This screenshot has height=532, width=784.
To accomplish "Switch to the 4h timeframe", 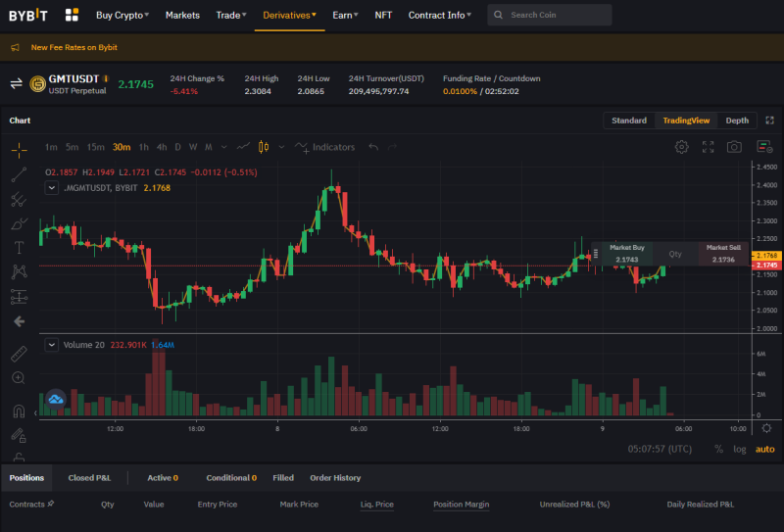I will click(x=162, y=147).
